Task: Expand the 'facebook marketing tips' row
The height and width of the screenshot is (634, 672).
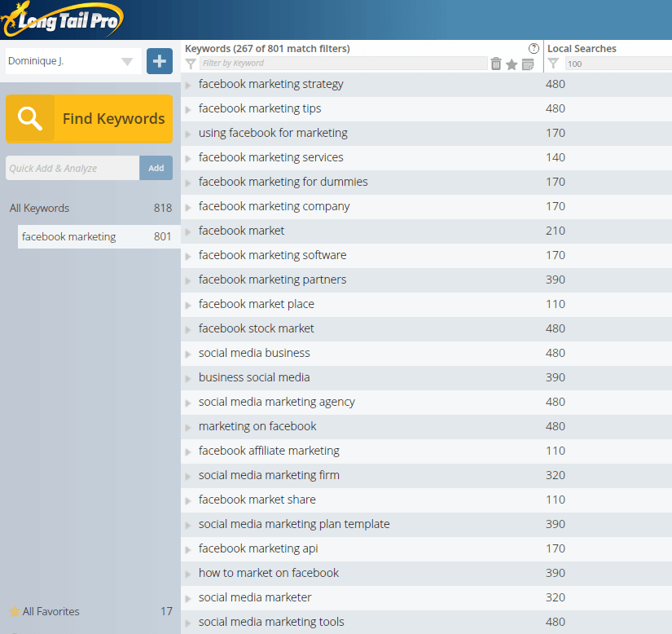Action: click(x=187, y=110)
